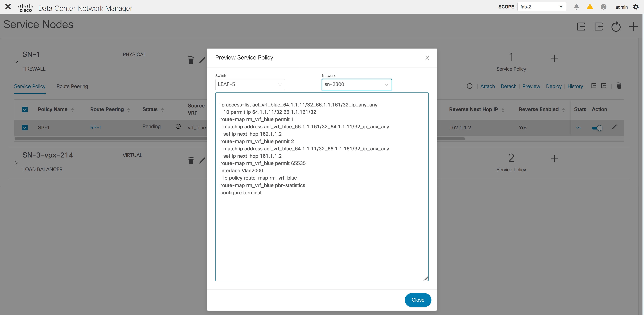Viewport: 644px width, 315px height.
Task: Click the notifications bell icon
Action: tap(576, 7)
